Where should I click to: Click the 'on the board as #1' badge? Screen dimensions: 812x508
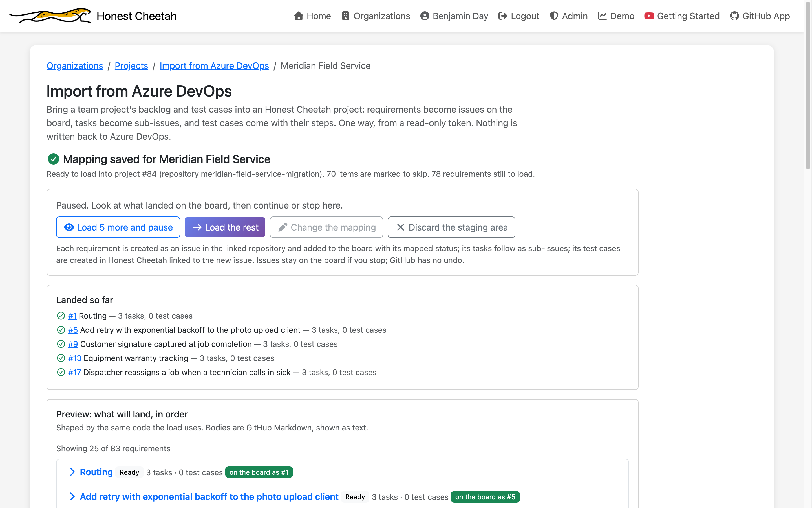point(259,472)
